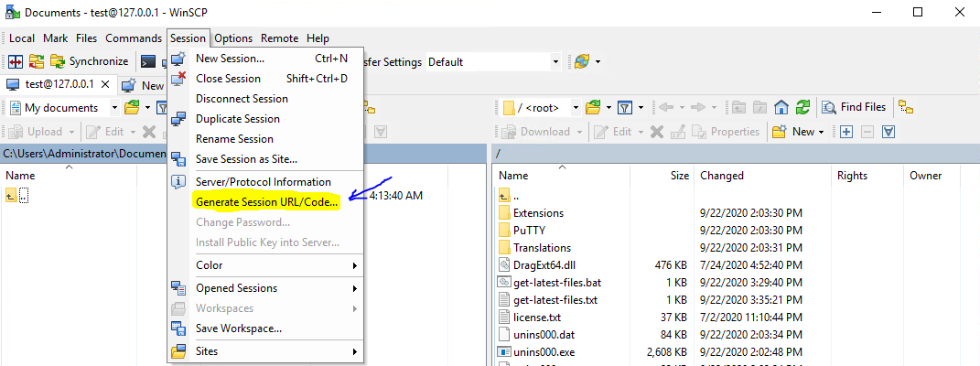
Task: Close the test@127.0.0.1 session tab
Action: (x=105, y=83)
